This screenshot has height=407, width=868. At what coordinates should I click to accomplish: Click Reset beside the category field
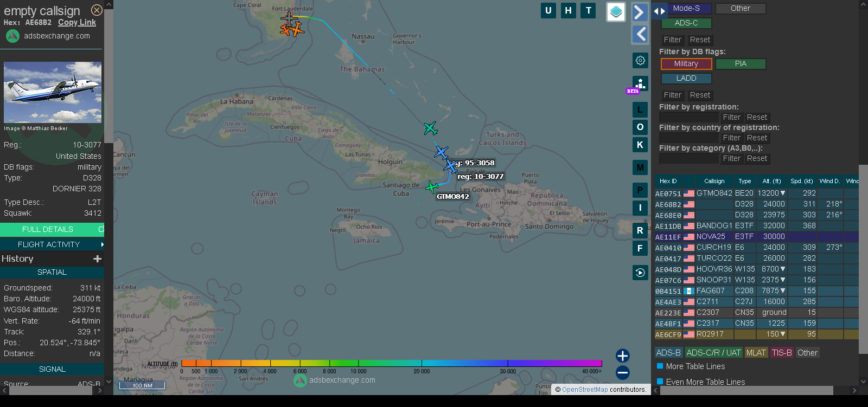(x=757, y=158)
